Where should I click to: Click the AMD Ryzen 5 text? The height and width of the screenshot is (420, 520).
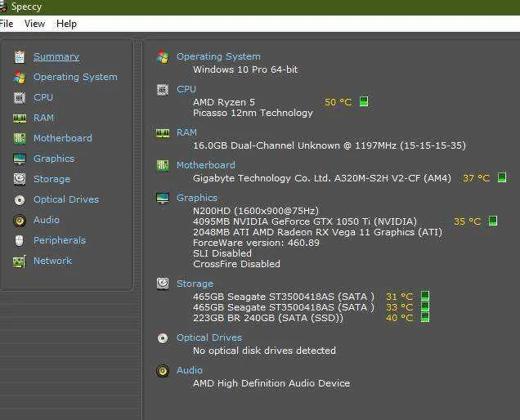224,102
